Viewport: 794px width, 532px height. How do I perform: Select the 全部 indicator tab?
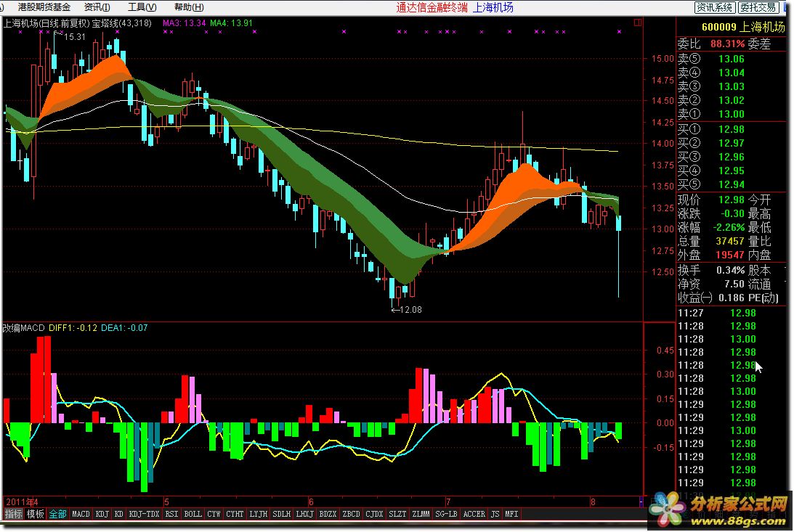pos(57,514)
